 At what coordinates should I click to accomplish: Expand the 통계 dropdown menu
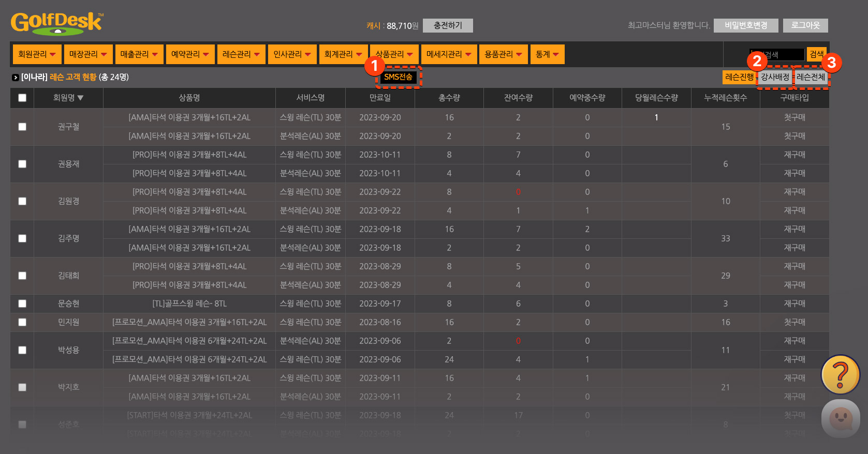click(547, 54)
